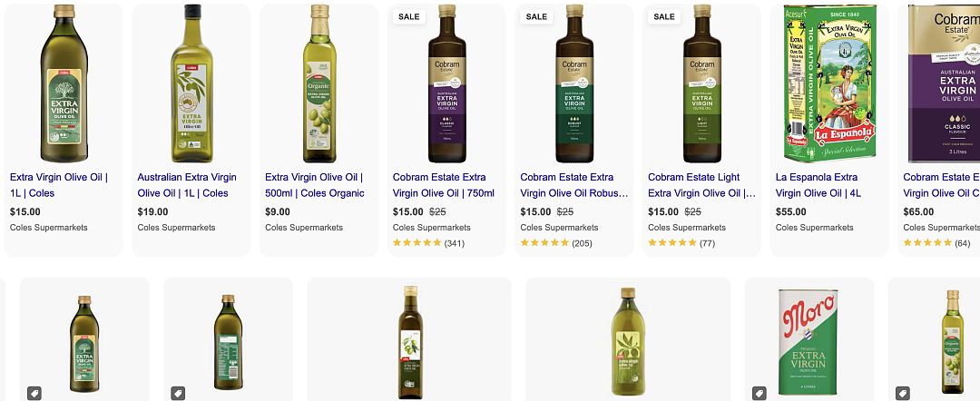Click the slim dark bottle with olive branch label

410,342
